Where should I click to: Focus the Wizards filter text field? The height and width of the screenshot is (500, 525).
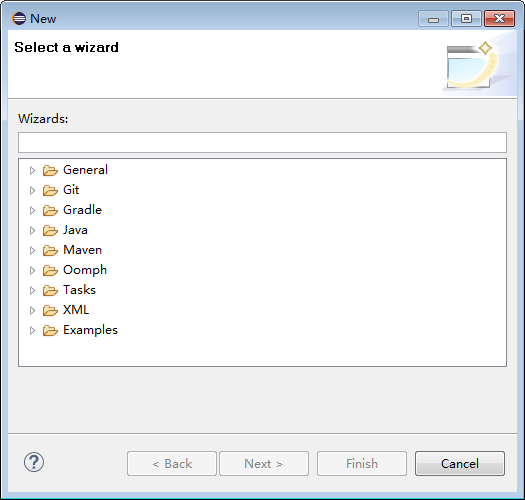262,143
